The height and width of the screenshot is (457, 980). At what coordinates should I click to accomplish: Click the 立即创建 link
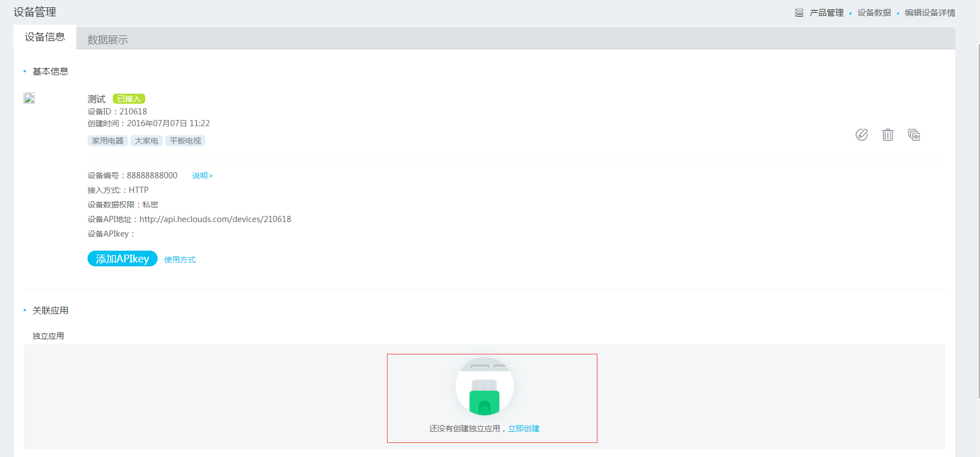(x=523, y=428)
